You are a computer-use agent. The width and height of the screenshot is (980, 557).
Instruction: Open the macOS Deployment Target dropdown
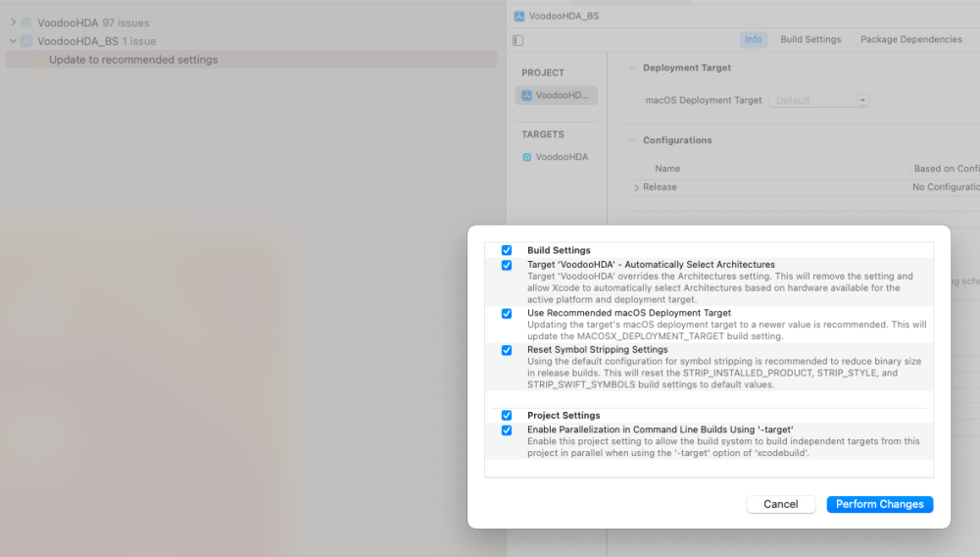[x=818, y=100]
